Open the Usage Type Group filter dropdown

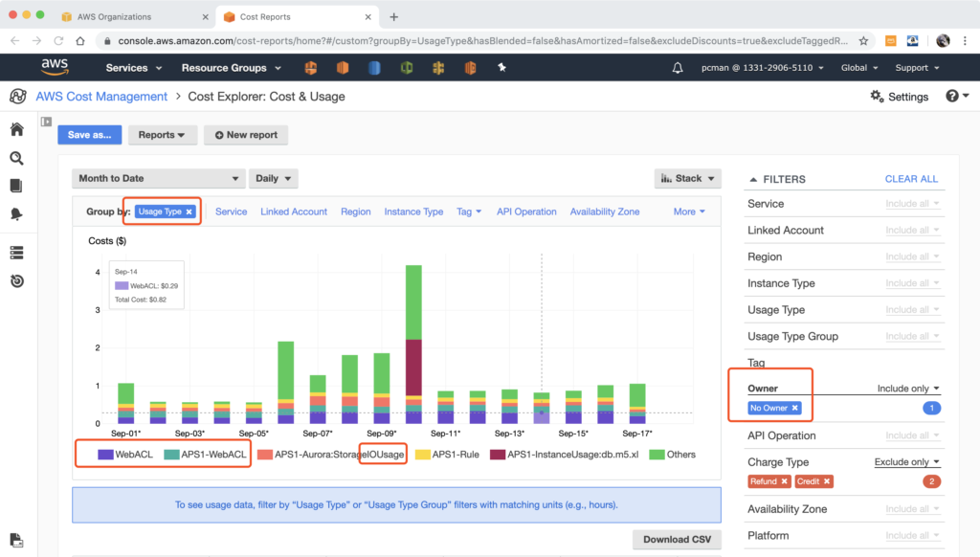(x=912, y=336)
